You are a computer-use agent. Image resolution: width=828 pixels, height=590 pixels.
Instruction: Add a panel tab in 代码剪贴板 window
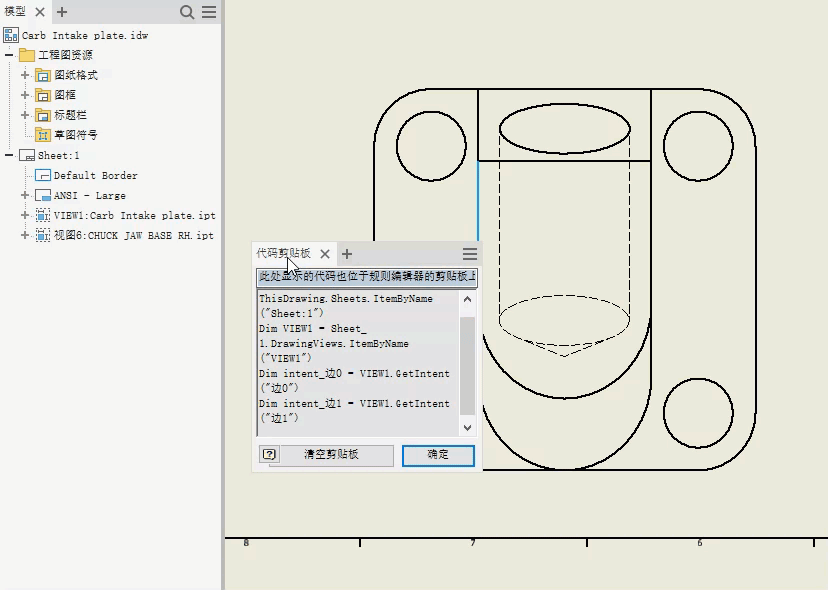(347, 254)
